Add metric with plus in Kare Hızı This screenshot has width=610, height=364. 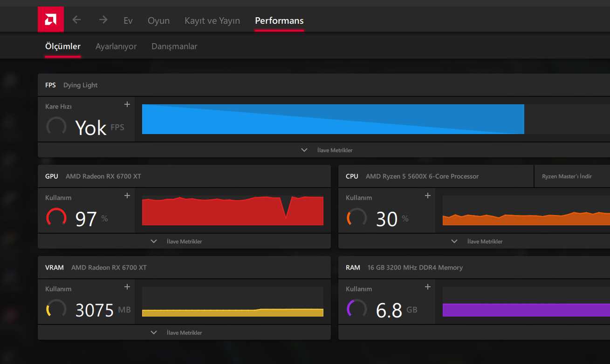(x=127, y=104)
